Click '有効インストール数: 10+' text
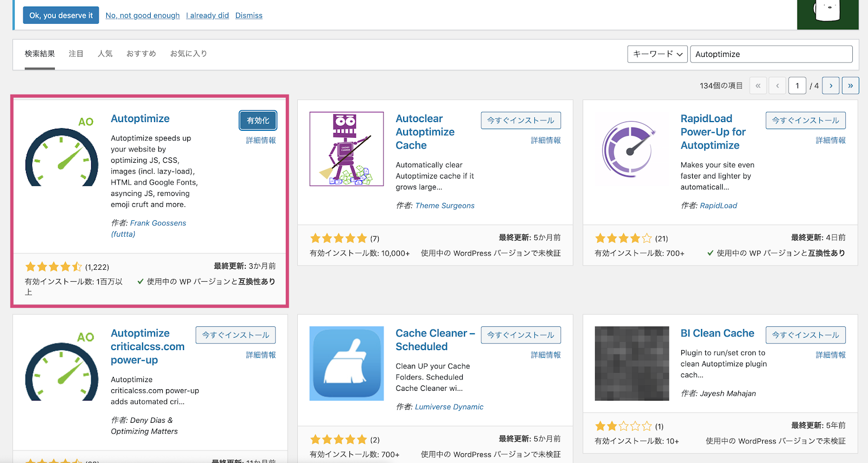This screenshot has width=868, height=463. click(x=637, y=441)
